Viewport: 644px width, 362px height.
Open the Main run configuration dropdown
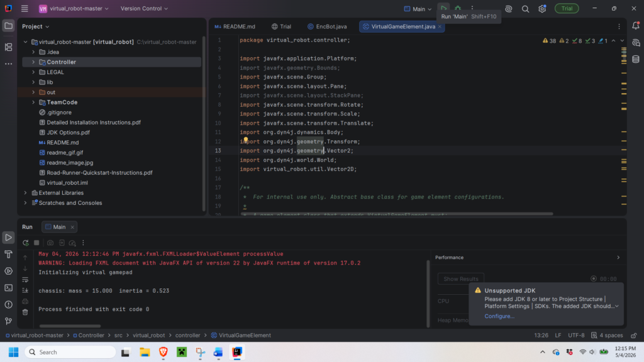[x=418, y=9]
